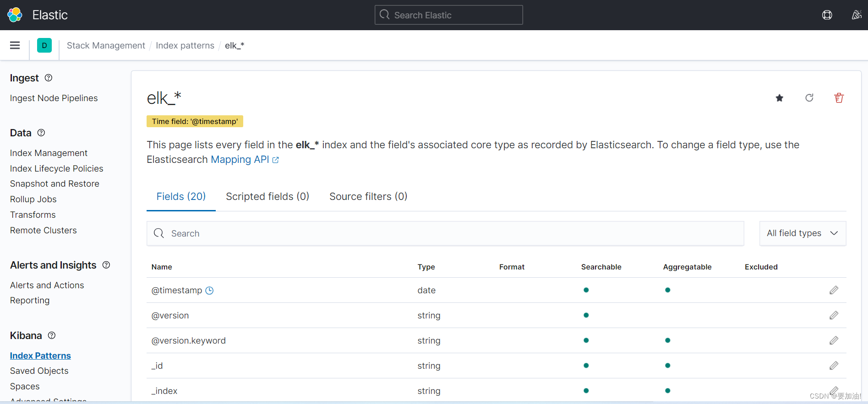Open the hamburger navigation menu
Screen dimensions: 868x404
click(x=15, y=45)
